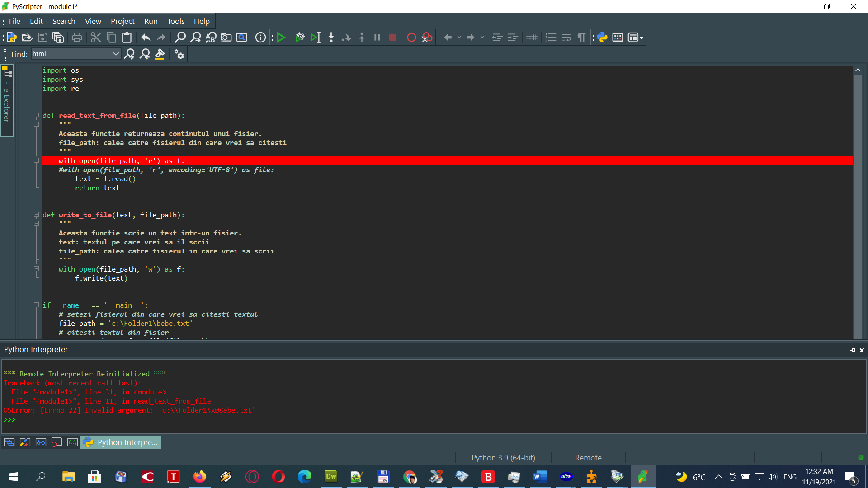
Task: Open Firefox from the taskbar
Action: coord(199,477)
